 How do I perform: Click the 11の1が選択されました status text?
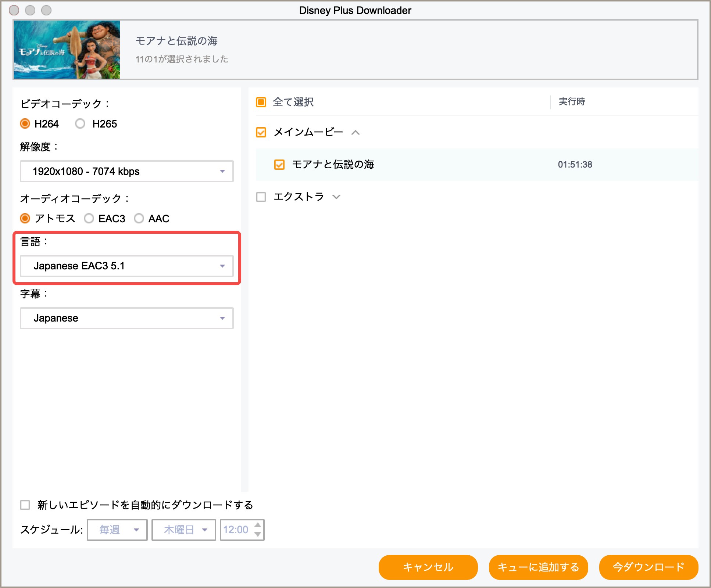pos(182,59)
